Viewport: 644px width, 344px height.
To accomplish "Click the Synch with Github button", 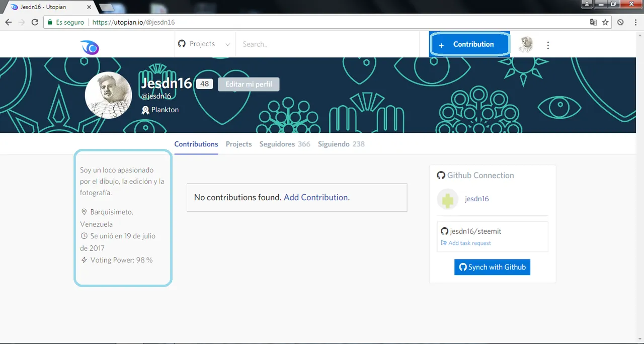I will (x=492, y=267).
